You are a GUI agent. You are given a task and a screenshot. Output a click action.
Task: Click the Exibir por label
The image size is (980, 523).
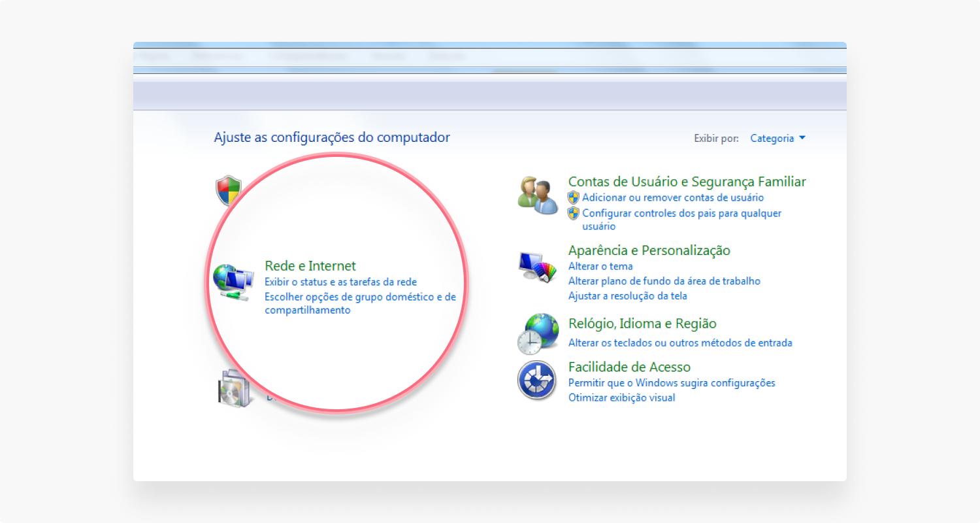click(716, 139)
